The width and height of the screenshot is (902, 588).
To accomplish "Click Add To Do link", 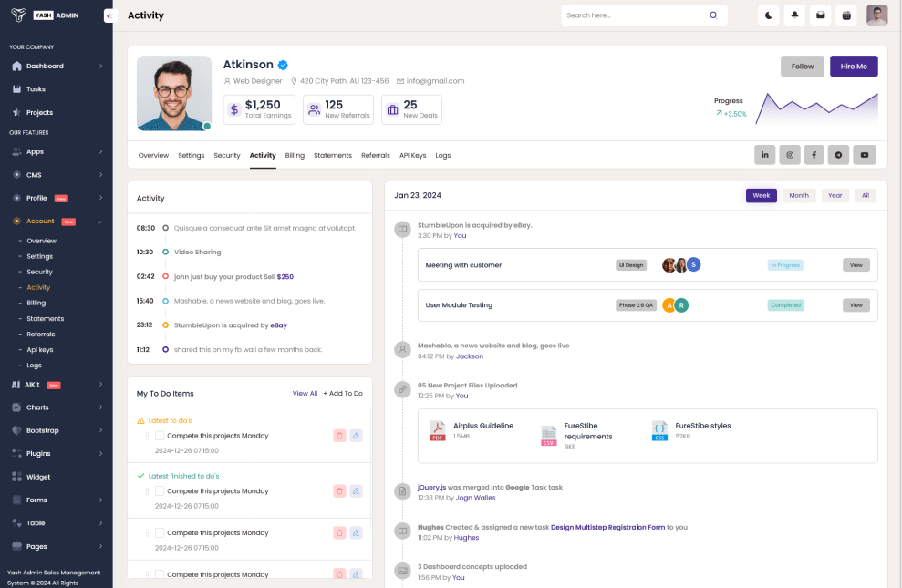I will pyautogui.click(x=343, y=393).
